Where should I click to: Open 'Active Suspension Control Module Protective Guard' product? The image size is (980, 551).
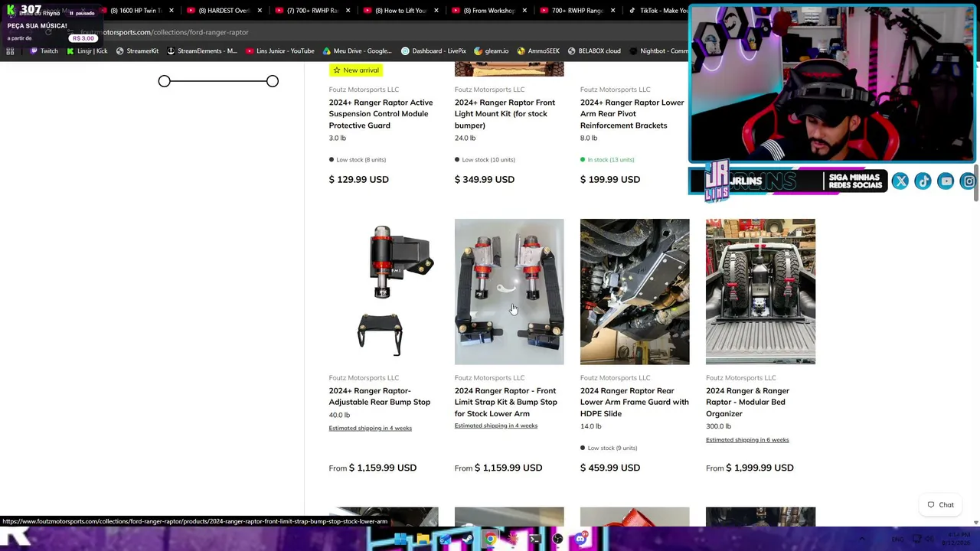click(381, 114)
